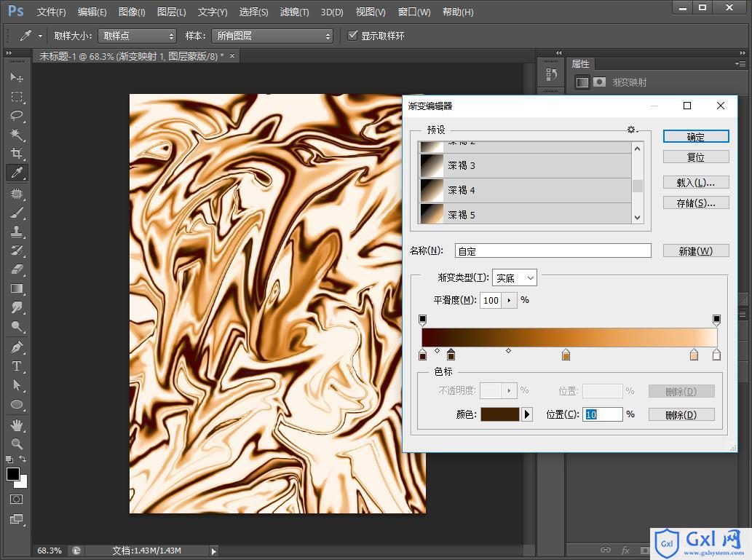This screenshot has width=752, height=560.
Task: Click the Screen Mode icon
Action: [16, 518]
